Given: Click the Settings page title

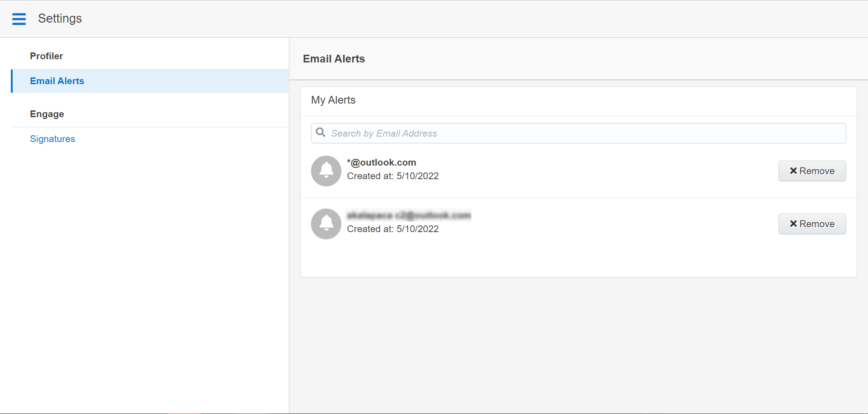Looking at the screenshot, I should click(x=60, y=19).
